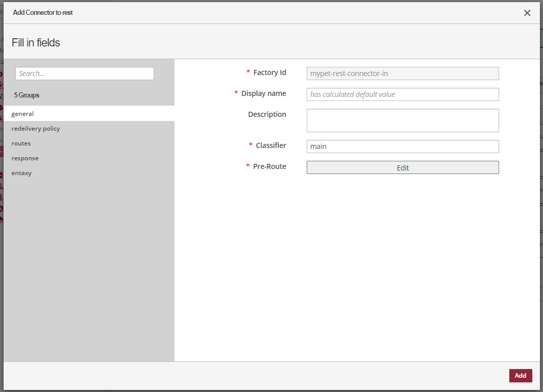Click the Add button
Viewport: 543px width, 392px height.
520,376
